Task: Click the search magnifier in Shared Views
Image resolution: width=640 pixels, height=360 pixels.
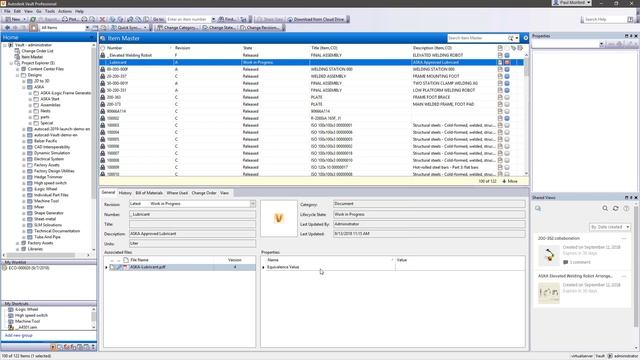Action: coord(605,209)
